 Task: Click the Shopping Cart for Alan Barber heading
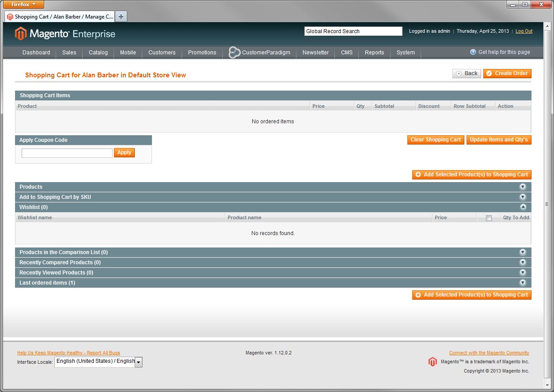pos(106,75)
